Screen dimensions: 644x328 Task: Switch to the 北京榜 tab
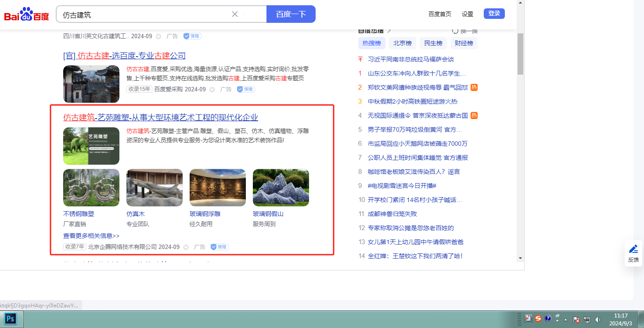point(402,43)
